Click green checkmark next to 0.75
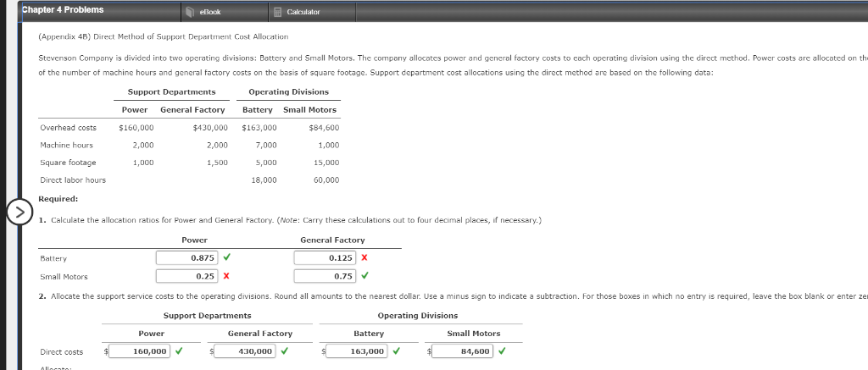The height and width of the screenshot is (370, 868). 364,275
